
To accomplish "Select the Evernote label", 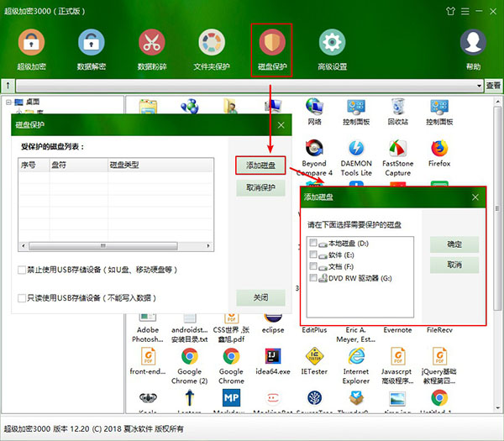I will point(397,330).
